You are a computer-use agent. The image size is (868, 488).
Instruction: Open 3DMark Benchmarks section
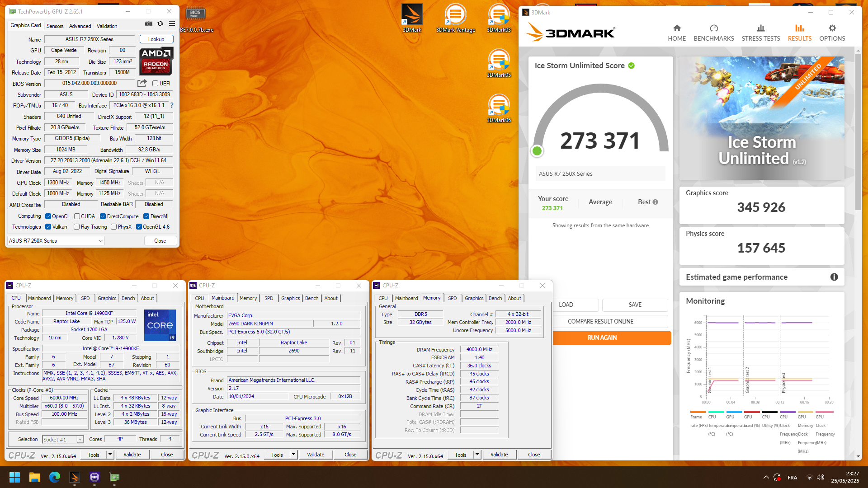[714, 33]
